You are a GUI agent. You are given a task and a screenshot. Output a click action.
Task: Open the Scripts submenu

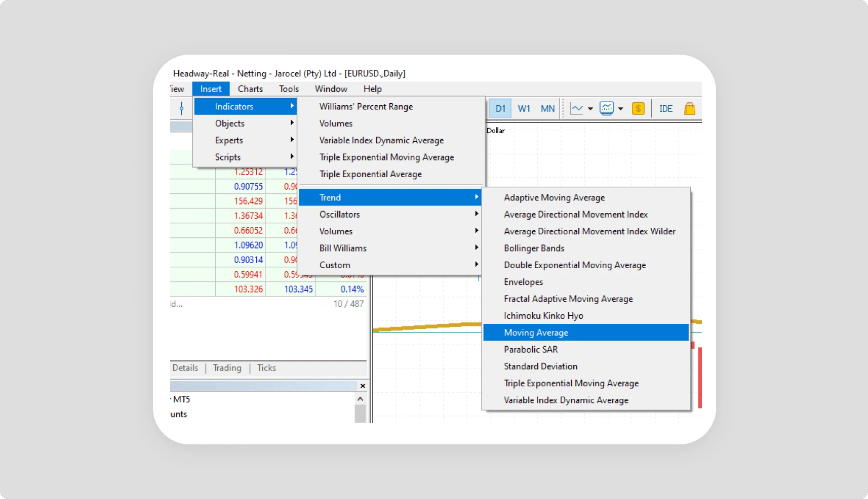click(245, 157)
